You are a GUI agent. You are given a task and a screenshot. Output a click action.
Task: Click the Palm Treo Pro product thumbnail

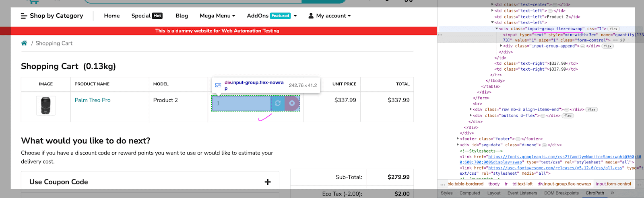pyautogui.click(x=46, y=106)
